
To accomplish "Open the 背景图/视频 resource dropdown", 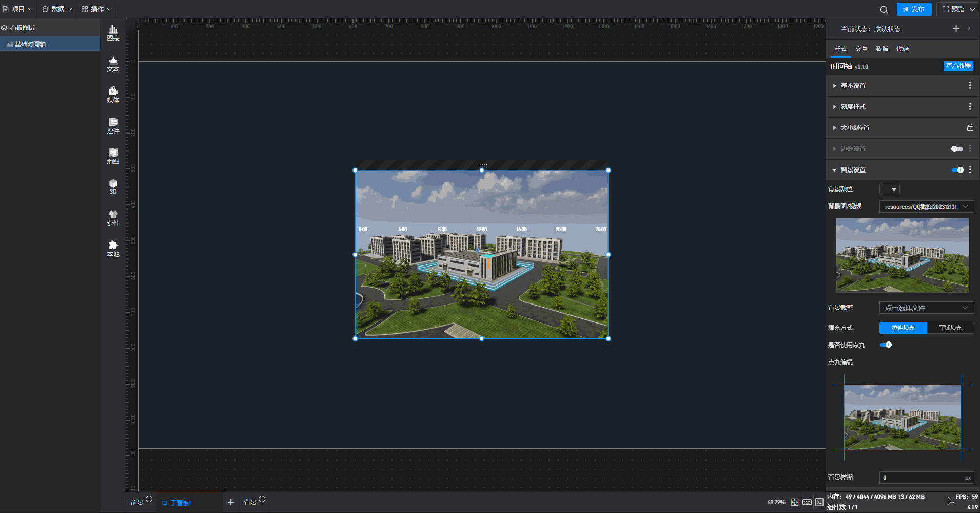I will tap(926, 206).
